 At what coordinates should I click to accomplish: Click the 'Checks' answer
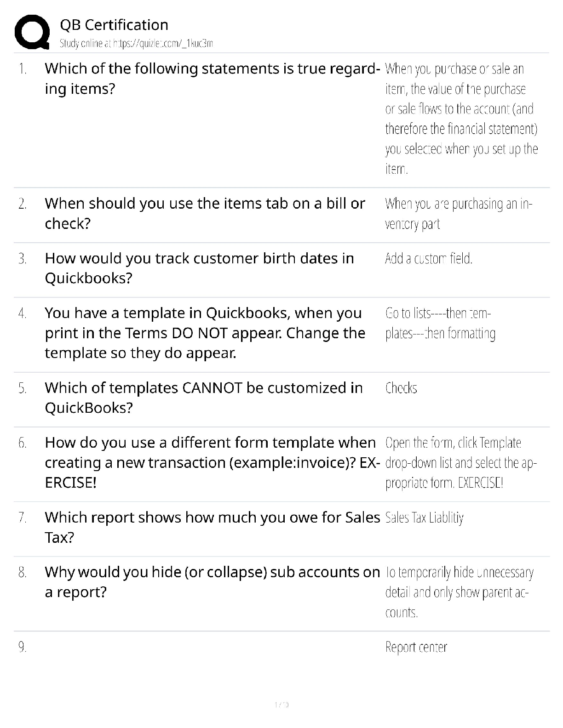(401, 388)
